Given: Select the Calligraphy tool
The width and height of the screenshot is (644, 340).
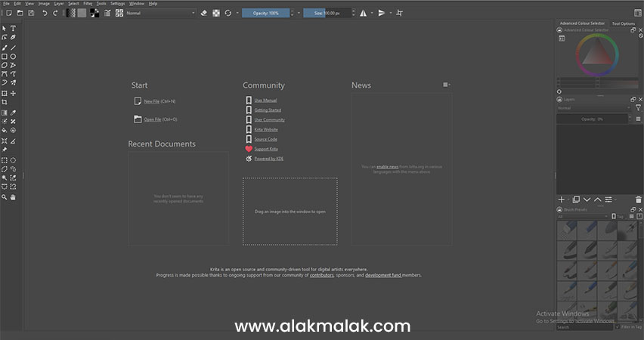Looking at the screenshot, I should (x=13, y=37).
